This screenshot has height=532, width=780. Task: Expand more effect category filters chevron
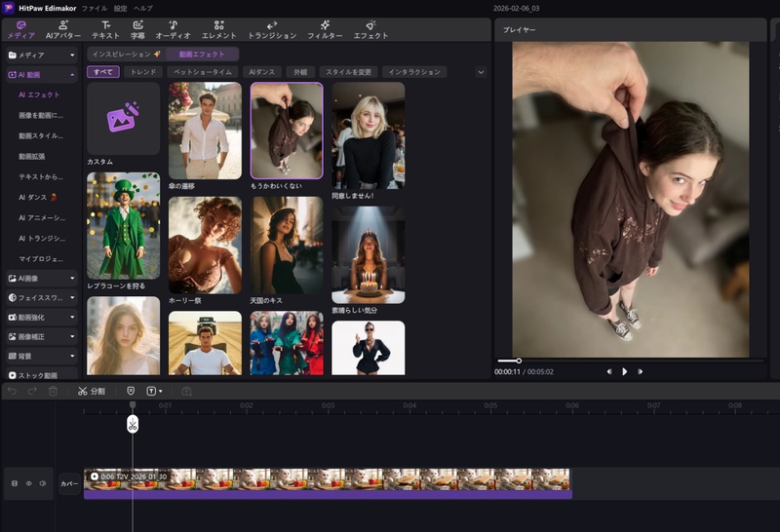pyautogui.click(x=480, y=72)
